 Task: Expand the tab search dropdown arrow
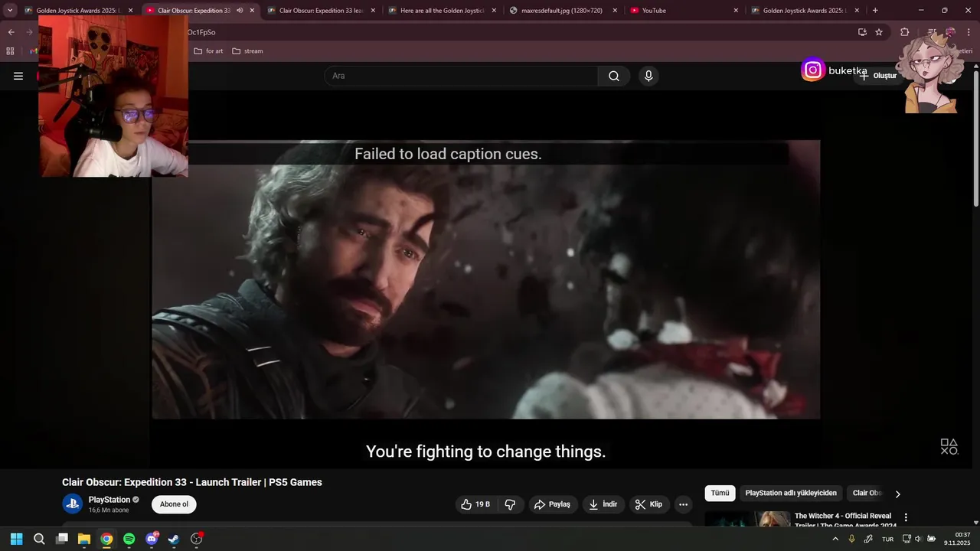click(10, 11)
